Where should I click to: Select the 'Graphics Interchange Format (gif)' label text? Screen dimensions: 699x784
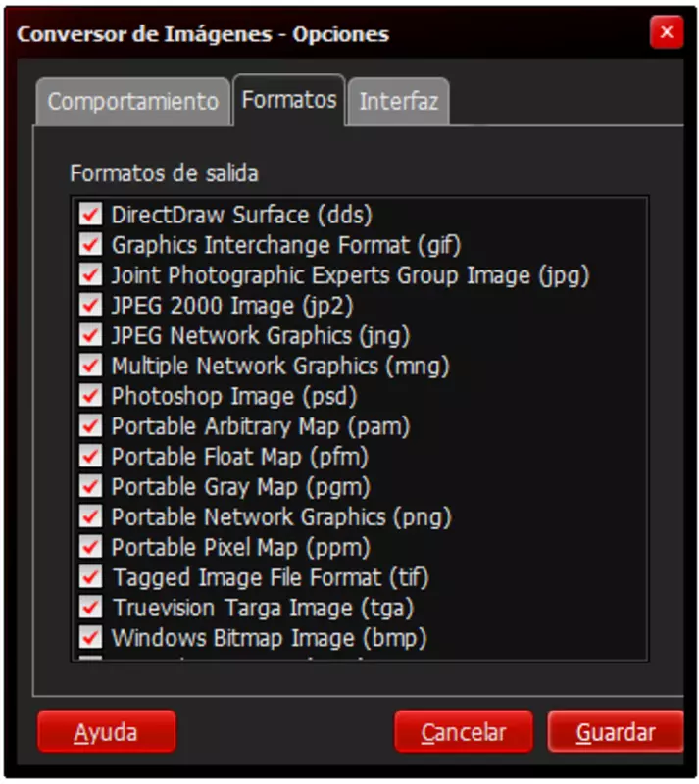pyautogui.click(x=285, y=245)
